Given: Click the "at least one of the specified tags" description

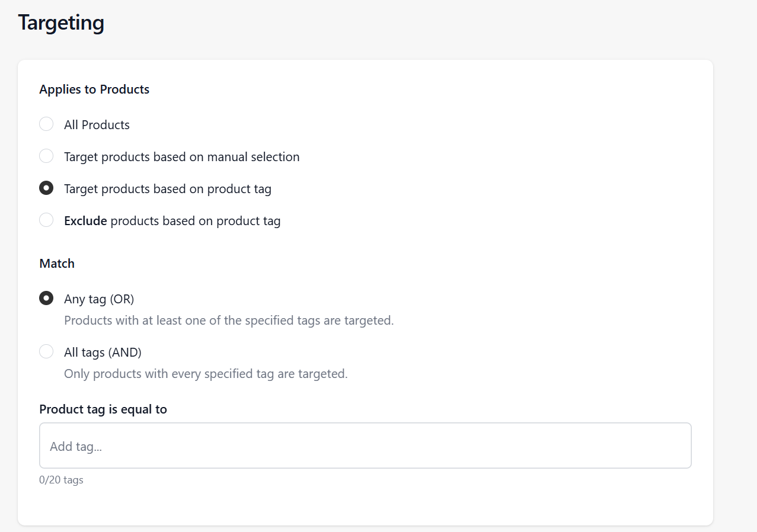Looking at the screenshot, I should 229,321.
